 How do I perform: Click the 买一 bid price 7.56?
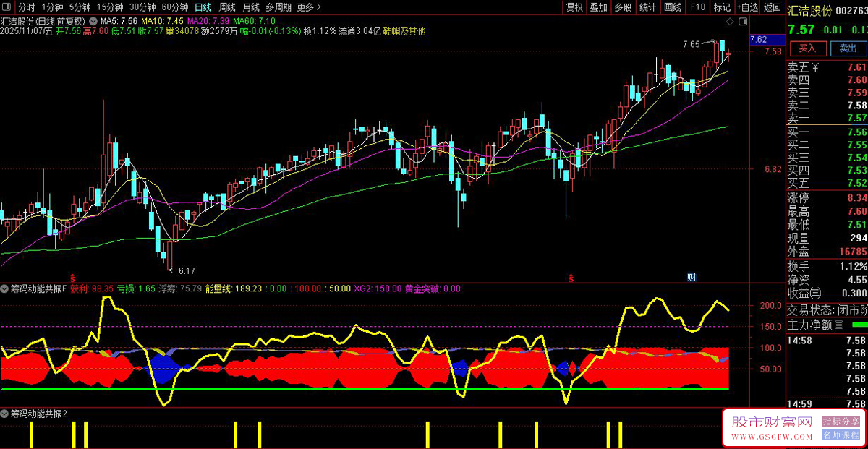(857, 132)
